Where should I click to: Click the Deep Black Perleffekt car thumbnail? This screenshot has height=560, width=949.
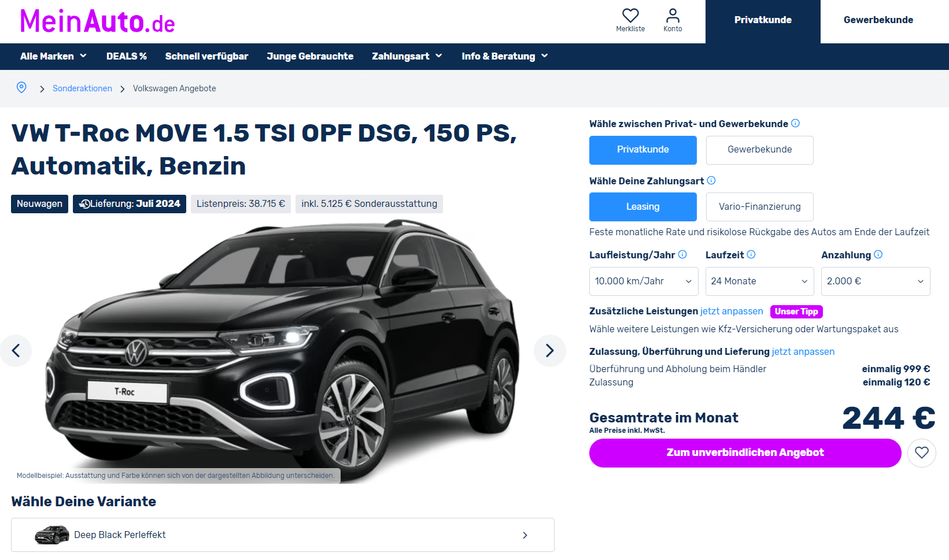coord(52,535)
